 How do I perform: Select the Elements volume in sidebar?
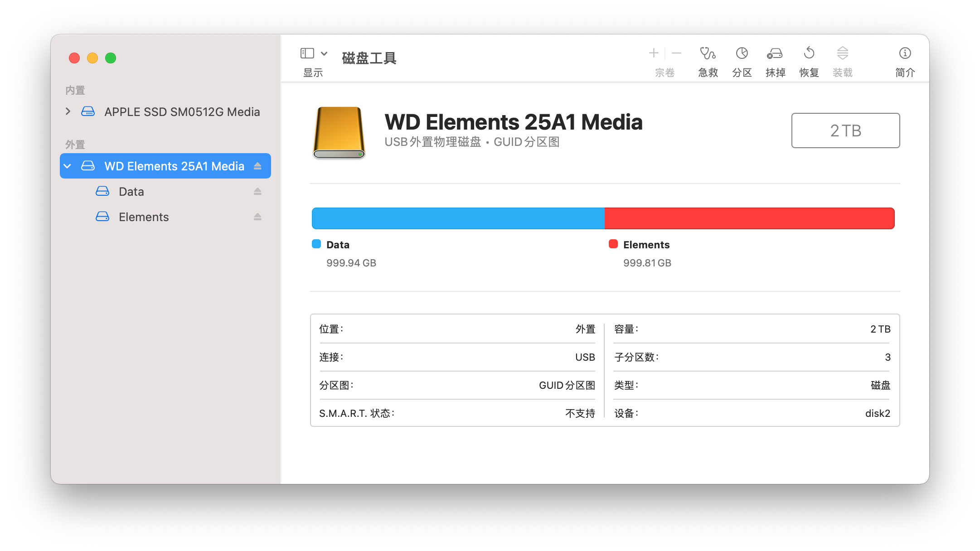pyautogui.click(x=143, y=217)
